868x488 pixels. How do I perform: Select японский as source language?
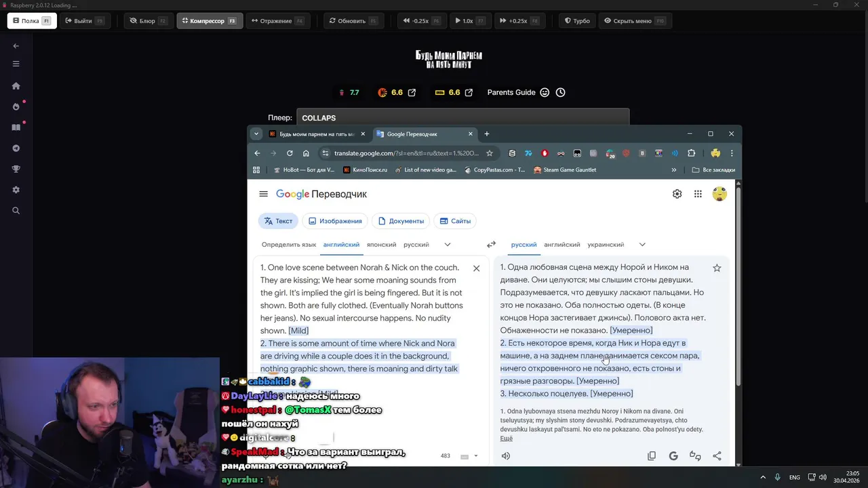(x=381, y=245)
